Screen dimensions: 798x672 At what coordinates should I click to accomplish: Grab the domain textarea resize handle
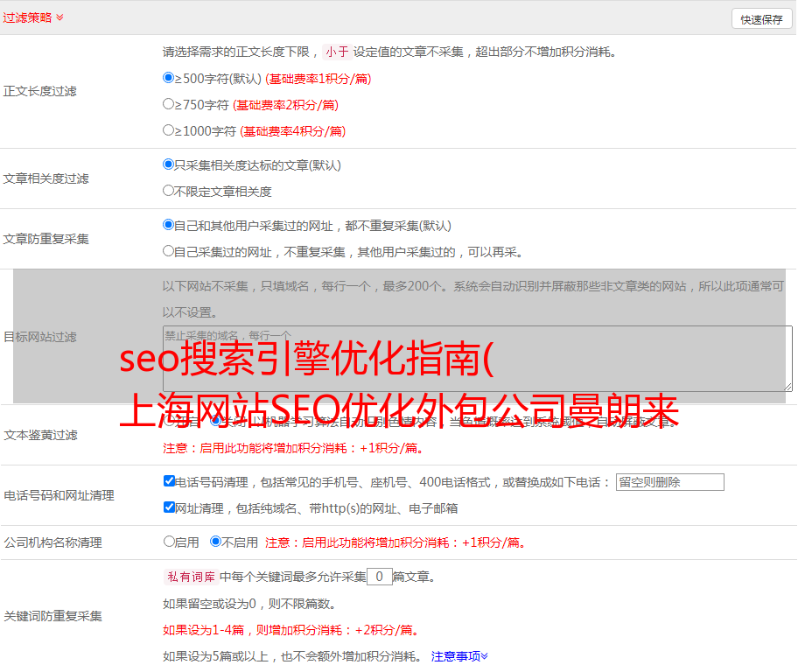click(787, 387)
